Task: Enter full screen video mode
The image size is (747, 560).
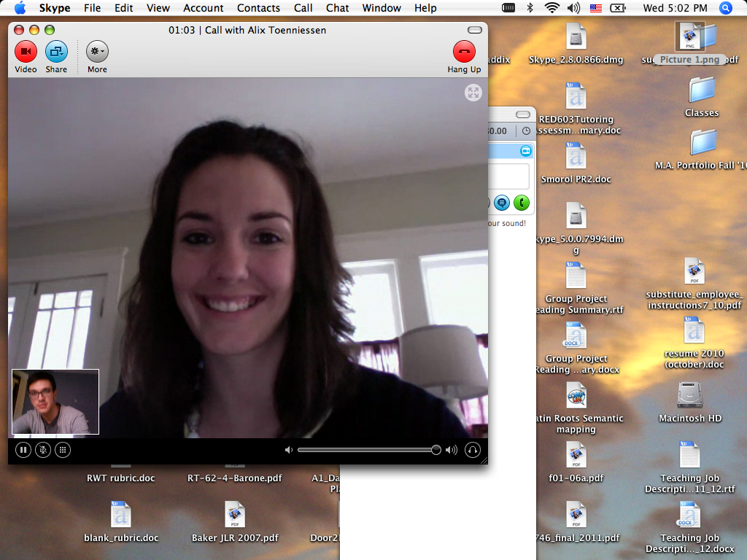Action: point(473,93)
